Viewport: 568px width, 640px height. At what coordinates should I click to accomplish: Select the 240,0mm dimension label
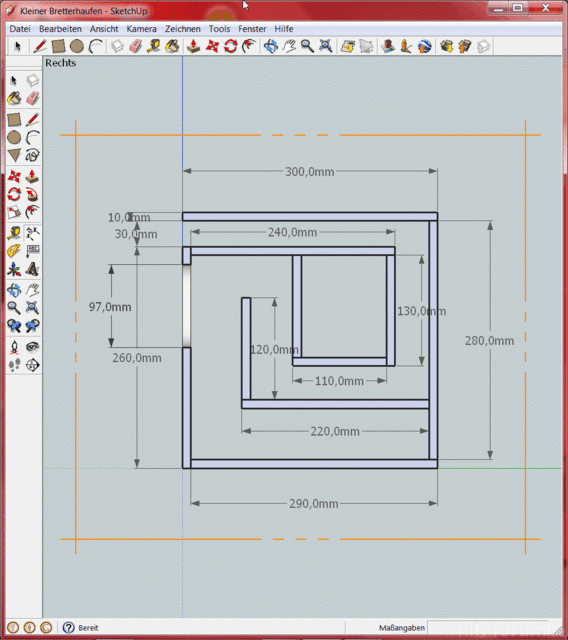293,232
